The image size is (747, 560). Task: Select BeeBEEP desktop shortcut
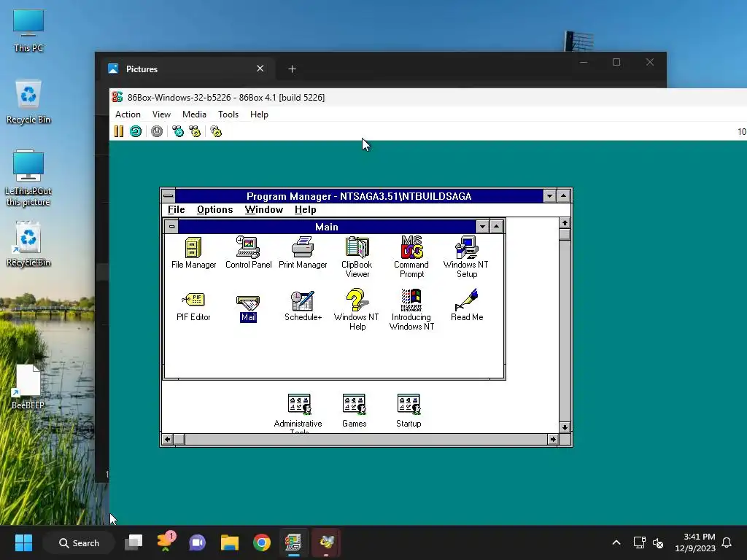(28, 386)
